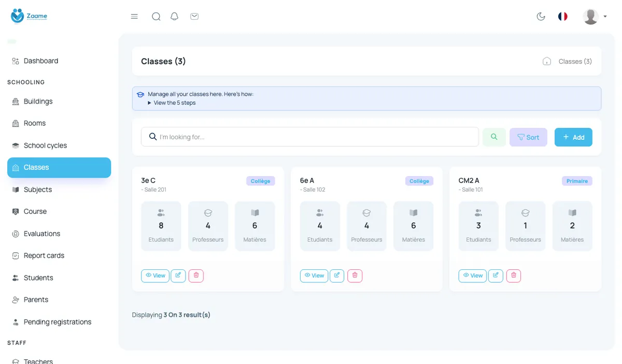Select the Classes sidebar item
This screenshot has height=364, width=622.
point(59,168)
